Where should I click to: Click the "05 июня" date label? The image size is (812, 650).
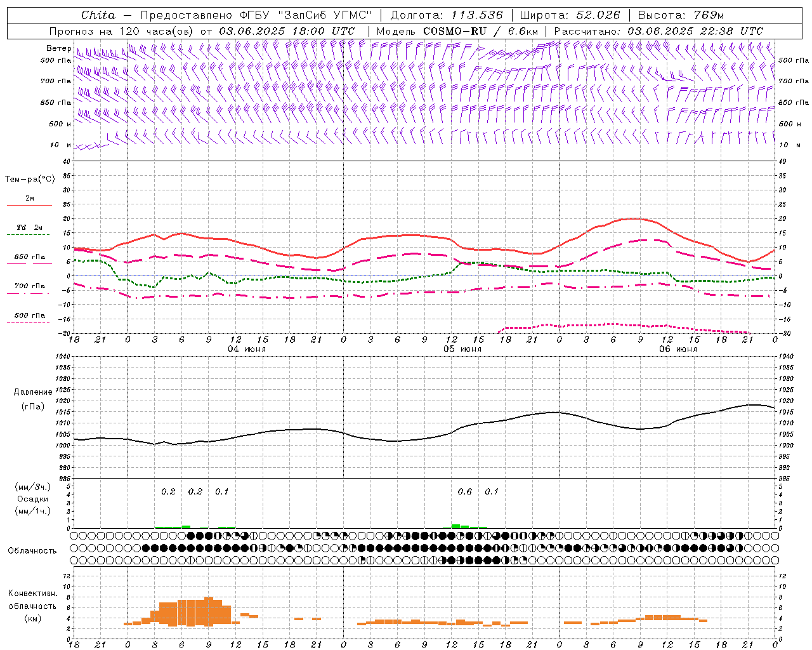pos(462,349)
